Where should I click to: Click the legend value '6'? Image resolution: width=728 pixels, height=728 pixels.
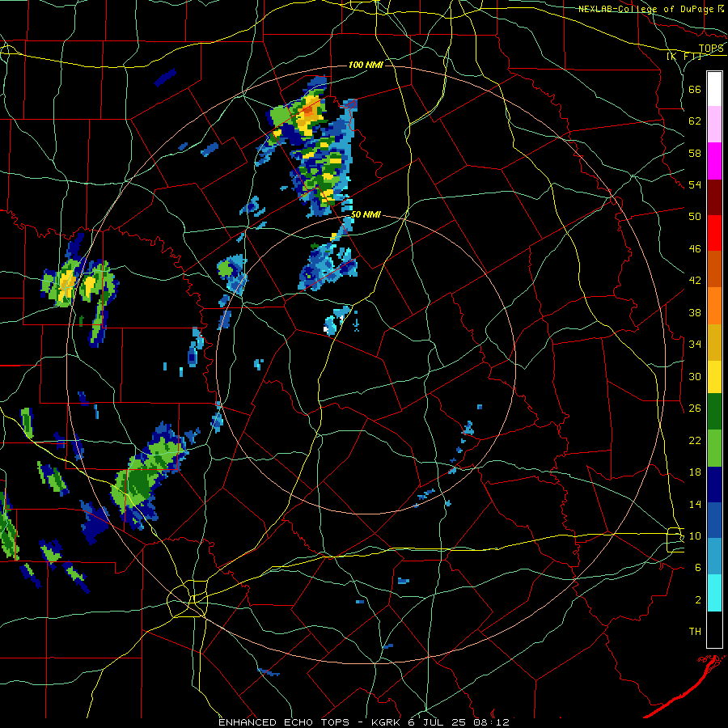tap(698, 568)
